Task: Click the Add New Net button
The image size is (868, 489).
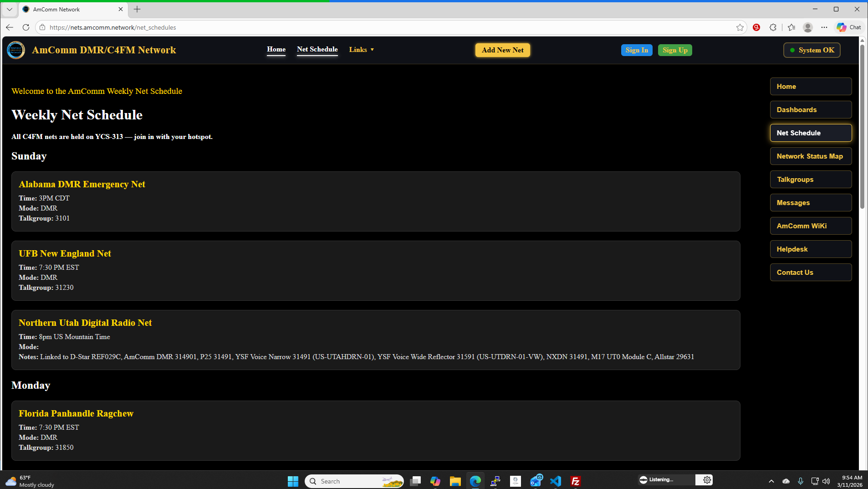Action: (x=502, y=50)
